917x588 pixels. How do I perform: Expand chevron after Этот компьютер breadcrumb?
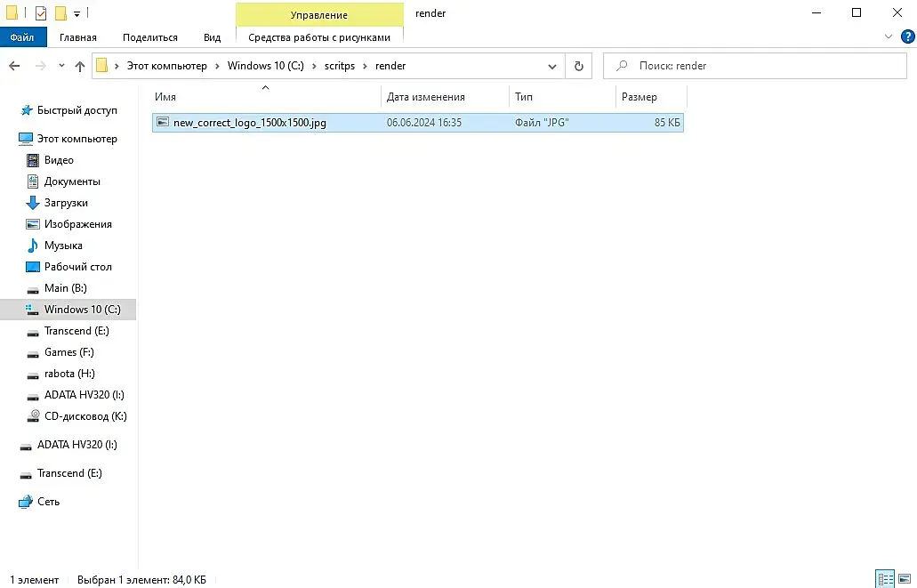(217, 66)
